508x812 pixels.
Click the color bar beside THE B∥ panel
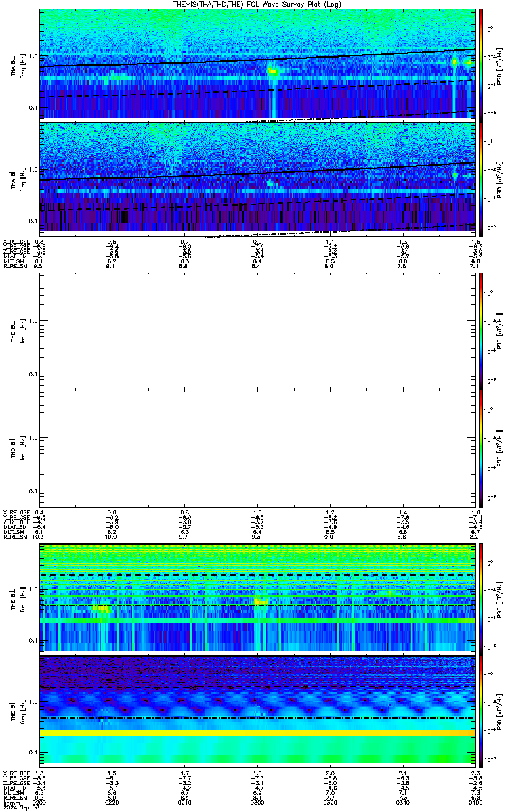coord(482,709)
